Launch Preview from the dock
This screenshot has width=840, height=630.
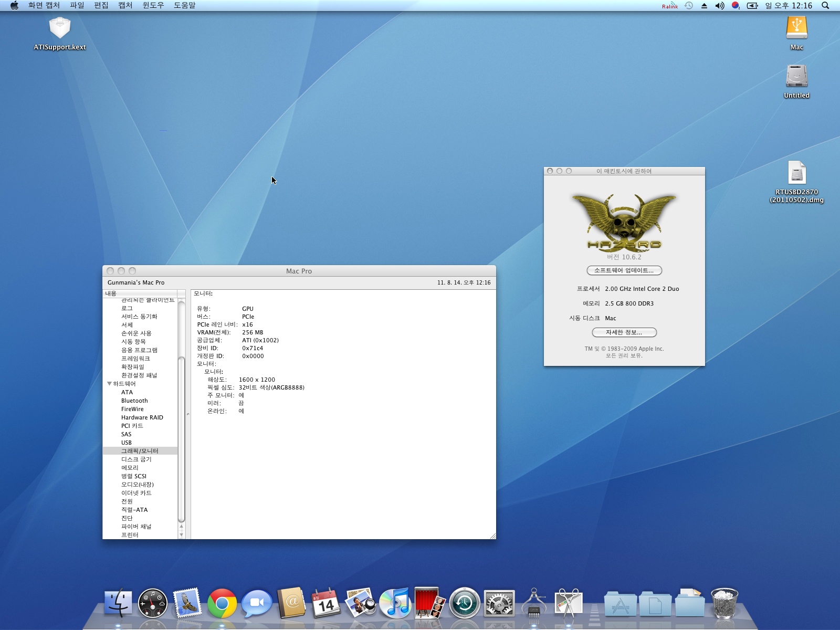[361, 603]
